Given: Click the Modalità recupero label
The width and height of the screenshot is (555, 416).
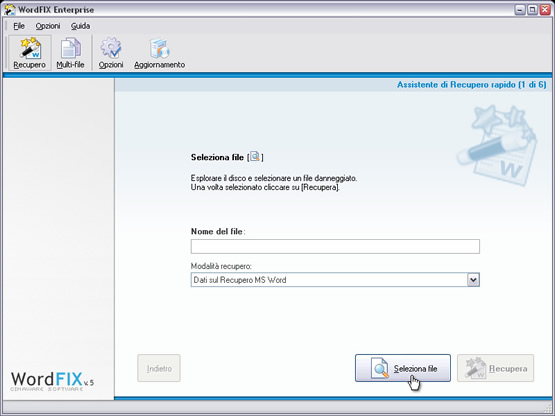Looking at the screenshot, I should (x=221, y=266).
